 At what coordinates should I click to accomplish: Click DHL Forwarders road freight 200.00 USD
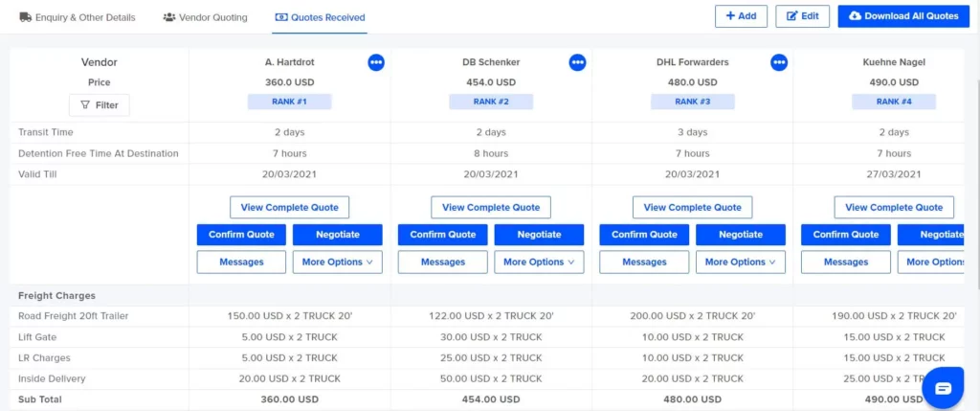(693, 316)
